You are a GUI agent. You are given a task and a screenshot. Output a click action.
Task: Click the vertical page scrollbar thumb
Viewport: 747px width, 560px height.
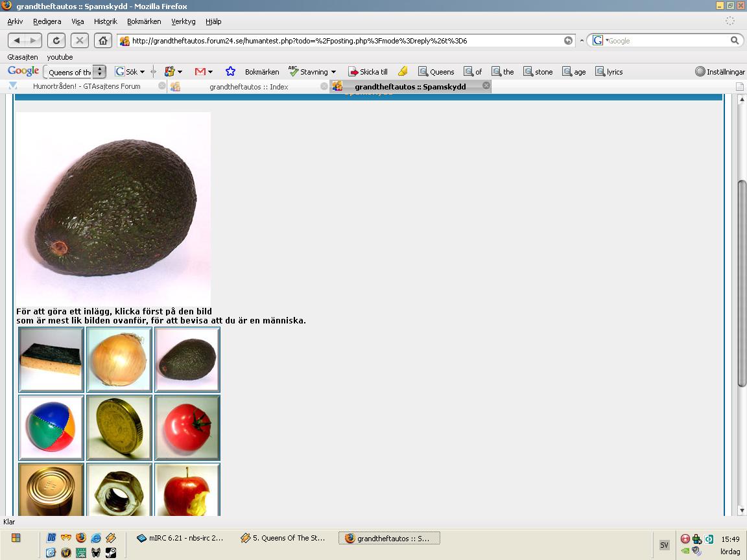[741, 284]
